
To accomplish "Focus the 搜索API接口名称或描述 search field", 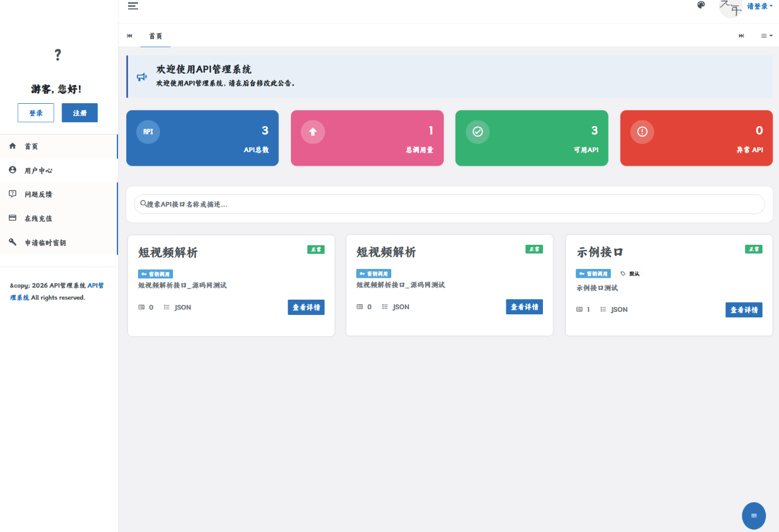I will point(450,204).
